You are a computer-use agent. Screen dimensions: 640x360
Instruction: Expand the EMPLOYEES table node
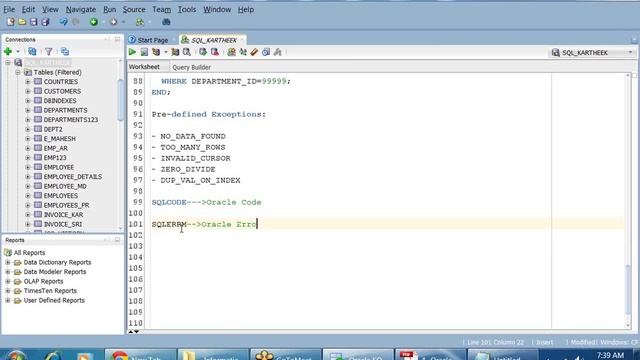click(x=28, y=196)
